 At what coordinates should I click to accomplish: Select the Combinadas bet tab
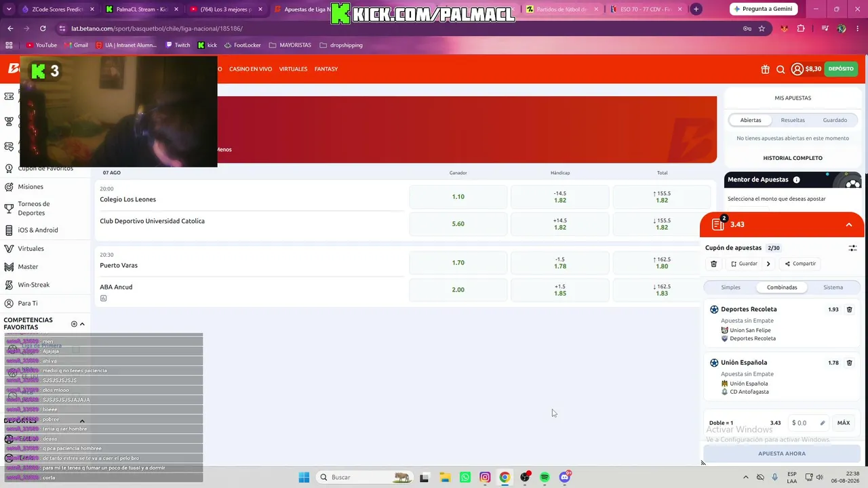(782, 287)
